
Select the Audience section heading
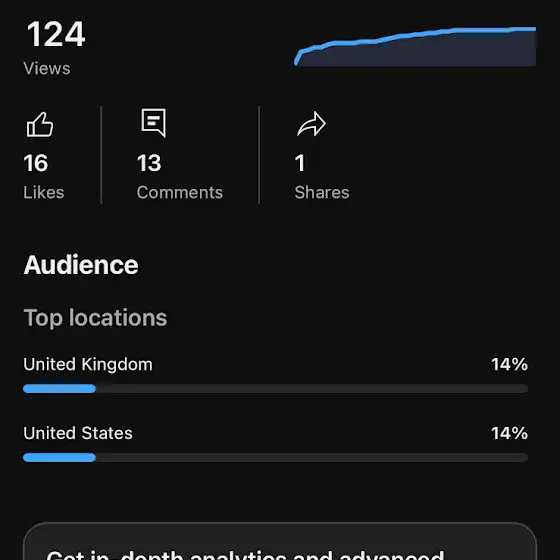[81, 265]
